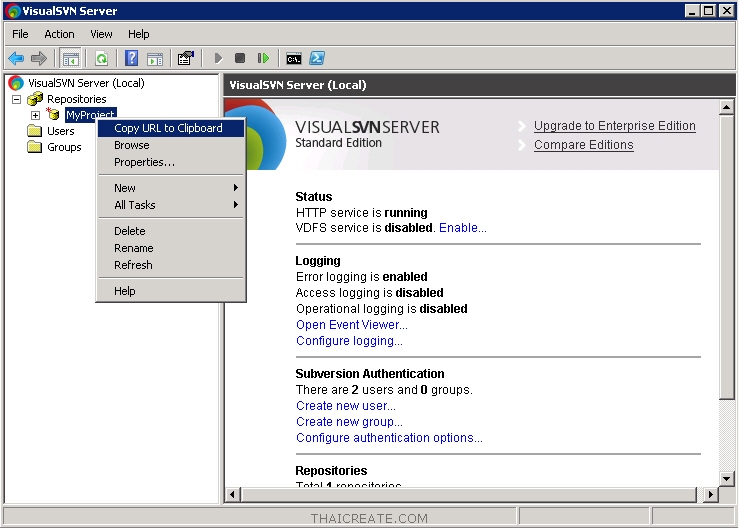Open the All Tasks submenu
The height and width of the screenshot is (528, 739).
point(171,205)
